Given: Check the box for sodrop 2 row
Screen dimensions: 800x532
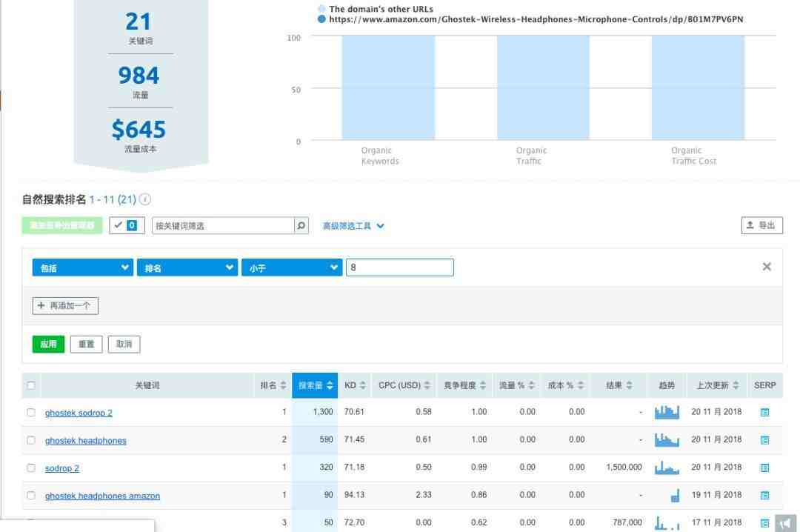Looking at the screenshot, I should [x=31, y=468].
